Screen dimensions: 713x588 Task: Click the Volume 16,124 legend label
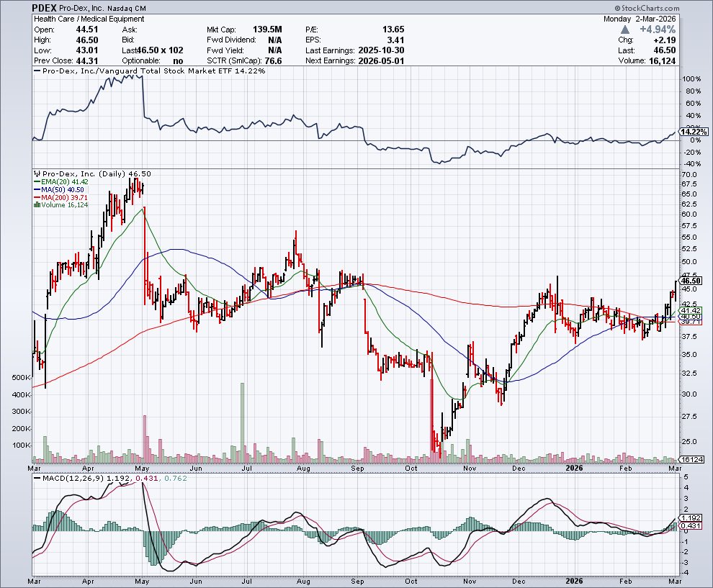pyautogui.click(x=65, y=205)
